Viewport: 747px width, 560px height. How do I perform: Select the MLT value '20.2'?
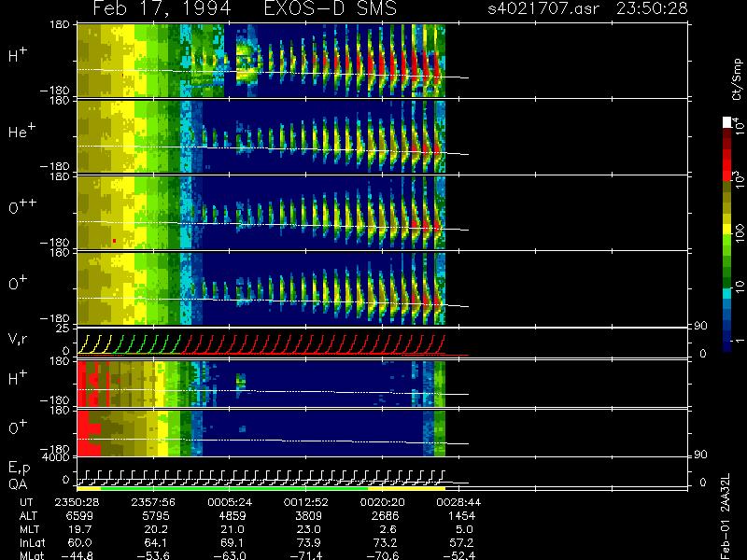(x=157, y=529)
